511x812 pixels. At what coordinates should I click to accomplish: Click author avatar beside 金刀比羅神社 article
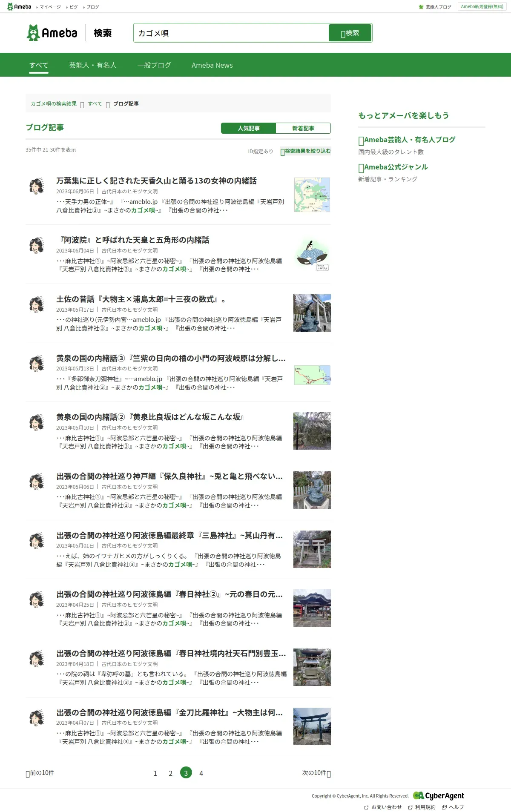click(x=37, y=718)
